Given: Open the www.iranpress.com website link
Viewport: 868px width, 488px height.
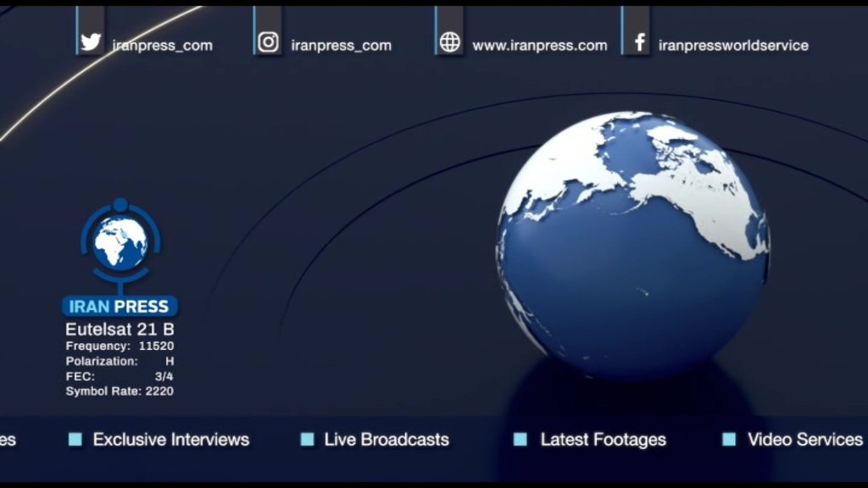Looking at the screenshot, I should click(x=539, y=46).
